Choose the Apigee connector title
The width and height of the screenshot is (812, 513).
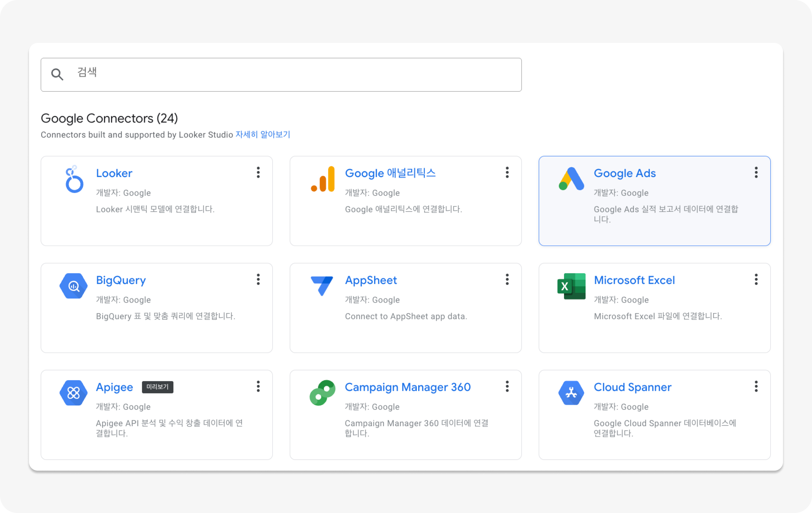pyautogui.click(x=114, y=387)
